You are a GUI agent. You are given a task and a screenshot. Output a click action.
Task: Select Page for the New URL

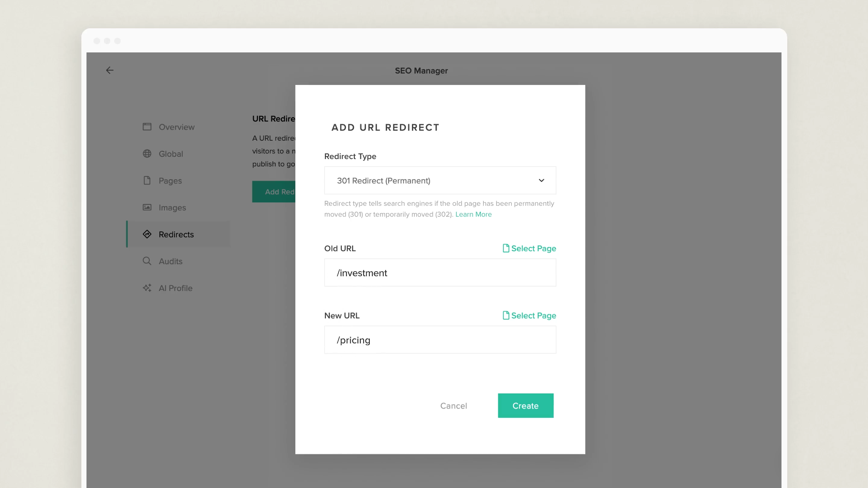click(529, 316)
